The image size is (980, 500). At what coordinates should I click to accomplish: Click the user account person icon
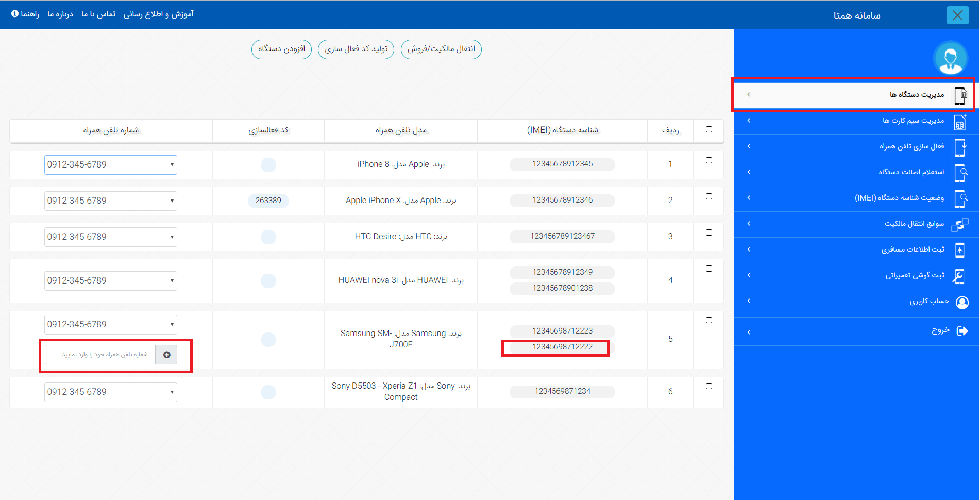[962, 302]
